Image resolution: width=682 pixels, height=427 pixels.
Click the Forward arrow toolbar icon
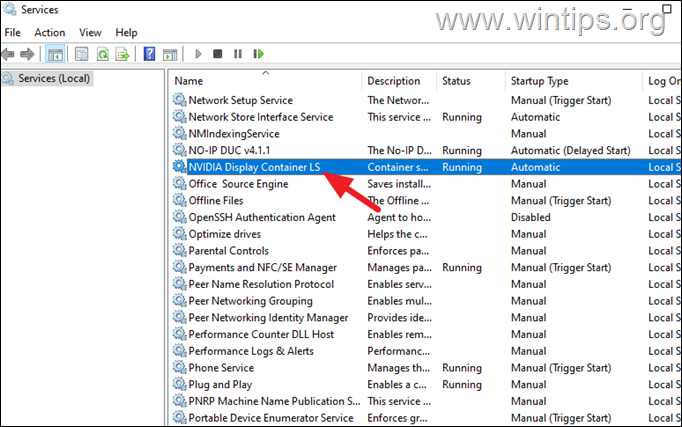click(x=27, y=54)
